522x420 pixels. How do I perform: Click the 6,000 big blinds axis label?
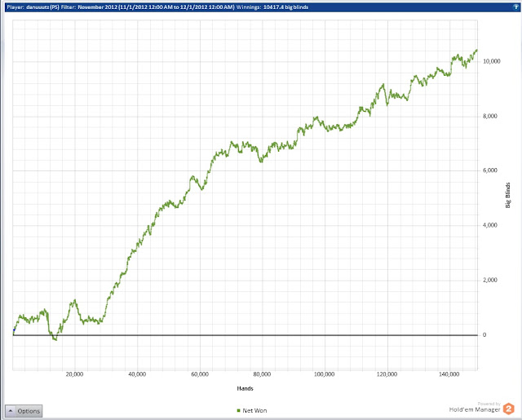[x=490, y=170]
